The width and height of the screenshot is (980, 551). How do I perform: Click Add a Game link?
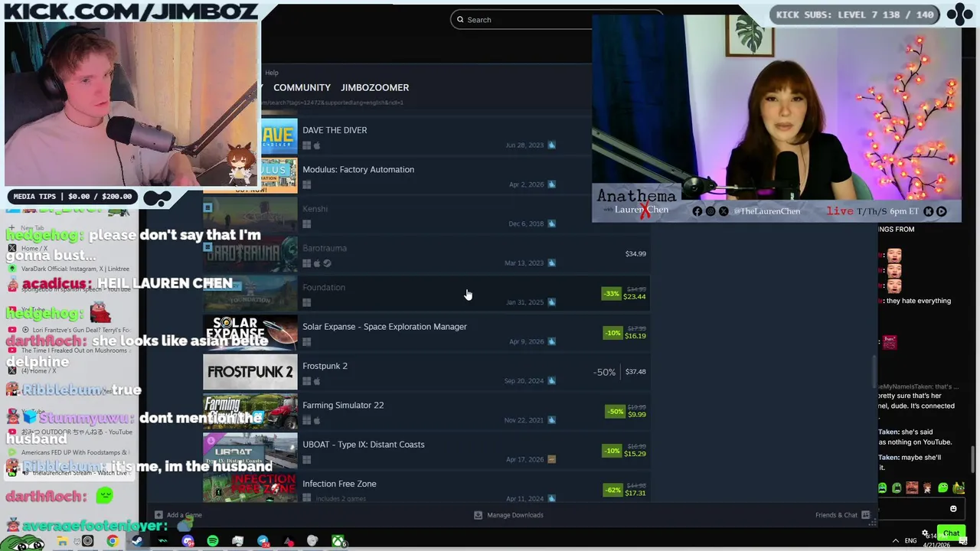pos(185,515)
